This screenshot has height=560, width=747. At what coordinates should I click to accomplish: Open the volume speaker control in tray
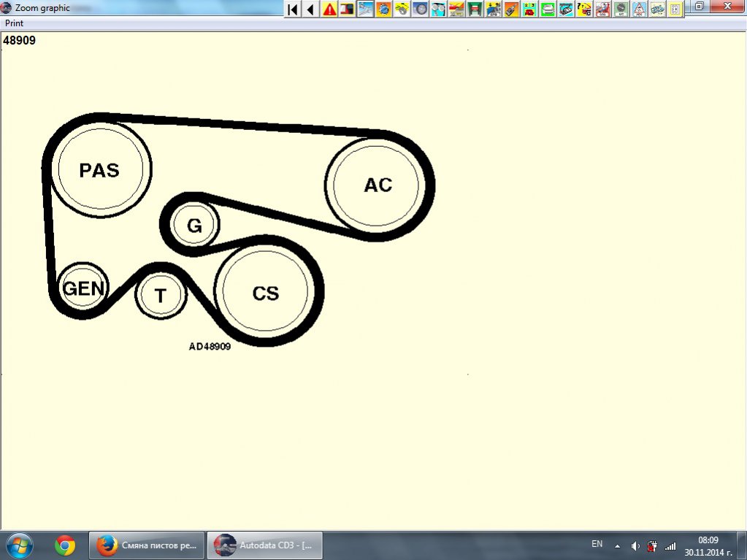(635, 545)
